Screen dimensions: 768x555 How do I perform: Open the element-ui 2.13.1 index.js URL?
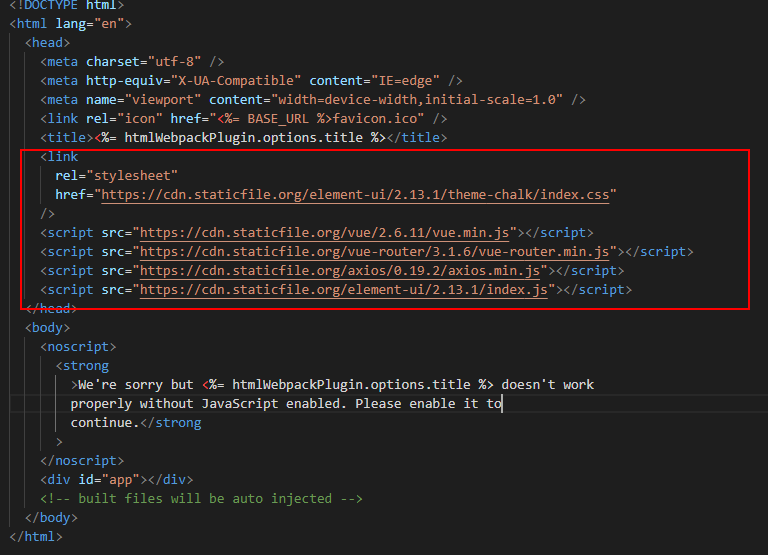point(343,290)
